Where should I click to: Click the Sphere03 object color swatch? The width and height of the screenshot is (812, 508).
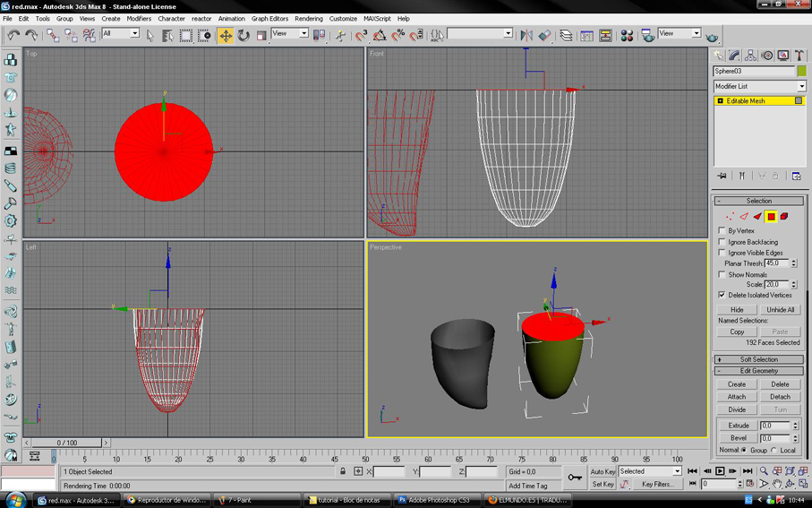point(801,71)
